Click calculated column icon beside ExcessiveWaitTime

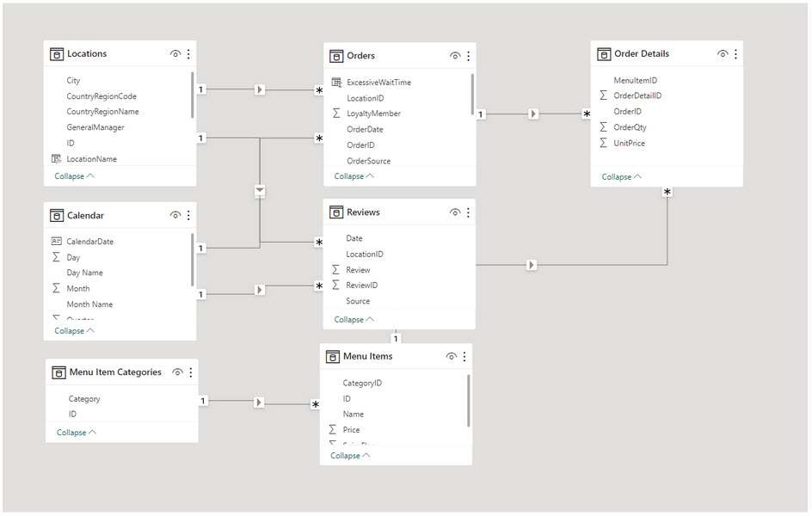pos(336,83)
